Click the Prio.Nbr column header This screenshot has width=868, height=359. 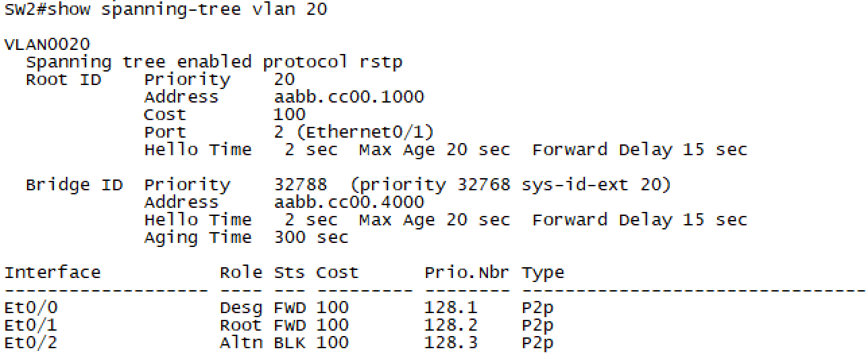click(x=467, y=273)
